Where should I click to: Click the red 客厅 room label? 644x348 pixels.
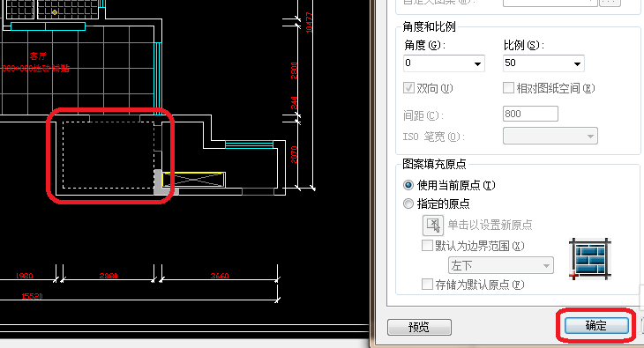(38, 56)
